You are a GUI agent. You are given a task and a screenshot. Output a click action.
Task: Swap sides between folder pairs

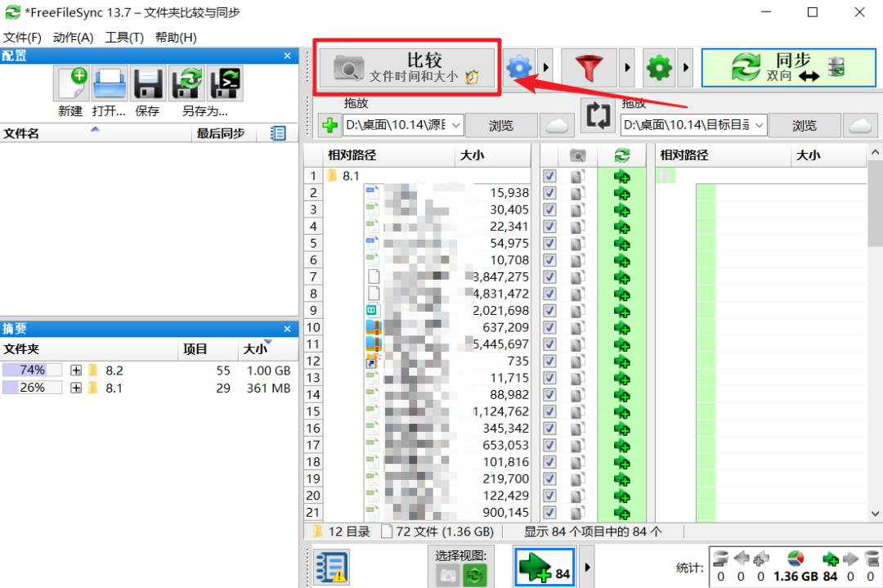click(x=598, y=115)
